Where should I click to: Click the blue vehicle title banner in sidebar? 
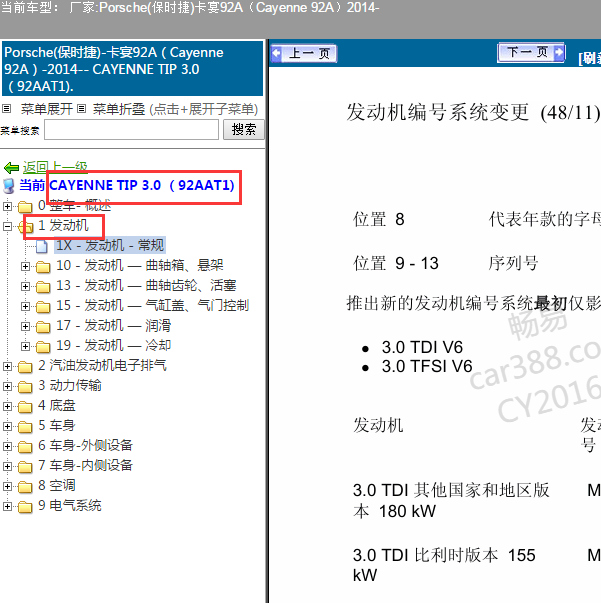[x=133, y=69]
